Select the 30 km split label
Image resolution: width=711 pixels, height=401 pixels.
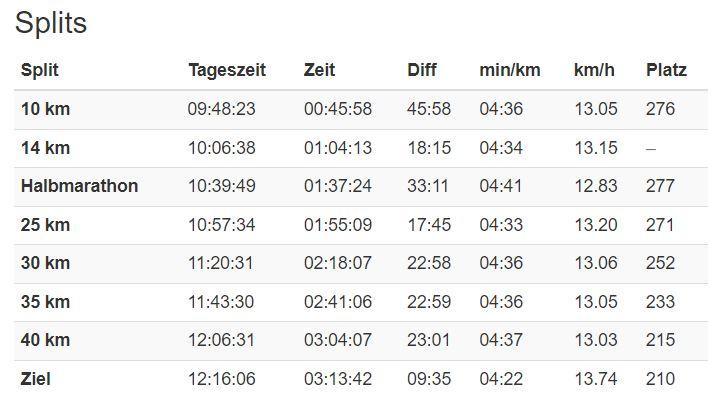click(x=45, y=263)
